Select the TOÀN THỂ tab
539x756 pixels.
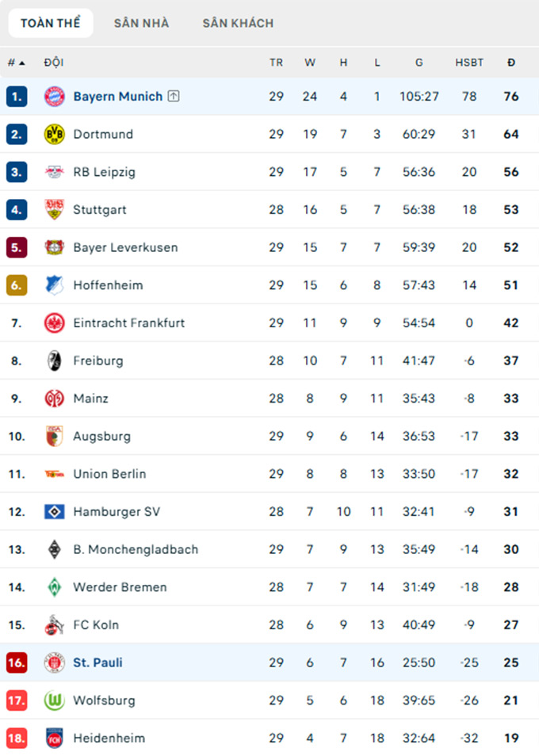pos(51,23)
